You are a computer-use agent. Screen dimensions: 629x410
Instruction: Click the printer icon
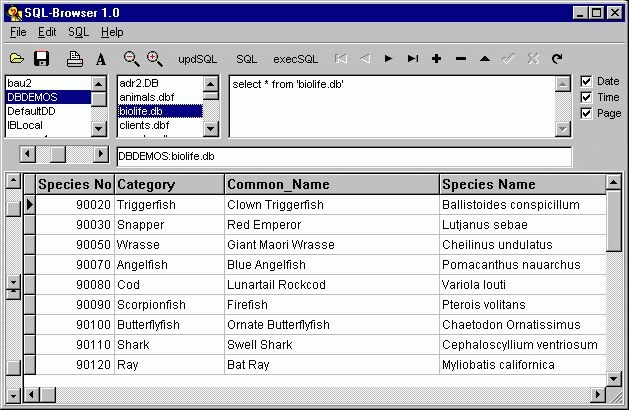(75, 59)
